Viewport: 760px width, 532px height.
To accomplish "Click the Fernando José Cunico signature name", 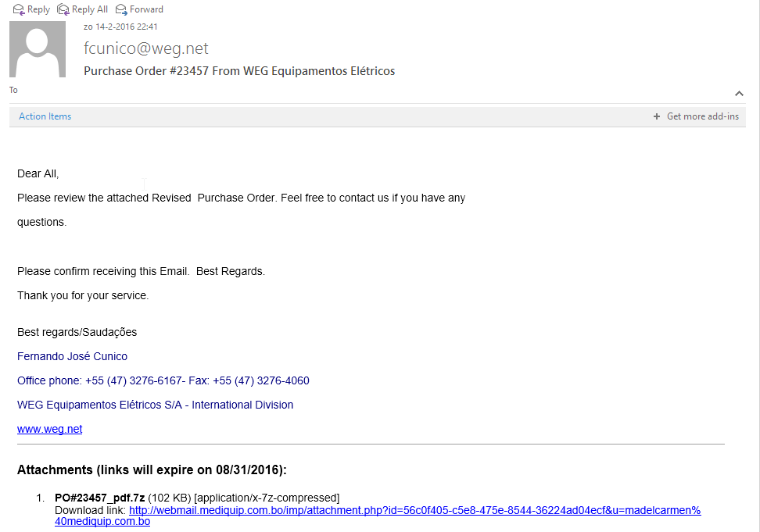I will [72, 356].
